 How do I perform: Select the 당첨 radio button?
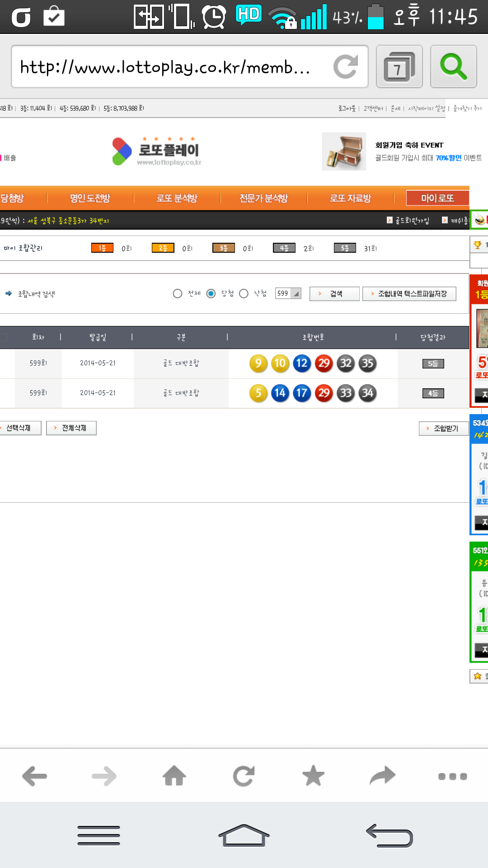(x=211, y=294)
